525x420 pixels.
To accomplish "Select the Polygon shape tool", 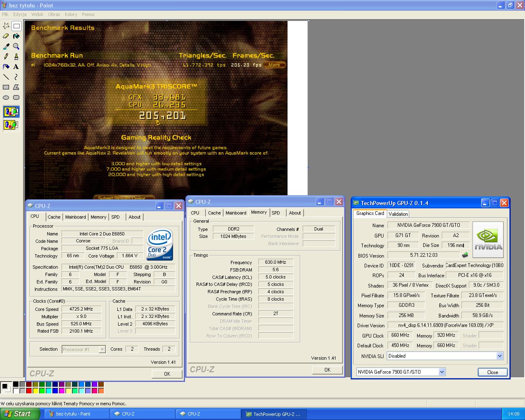I will coord(16,87).
